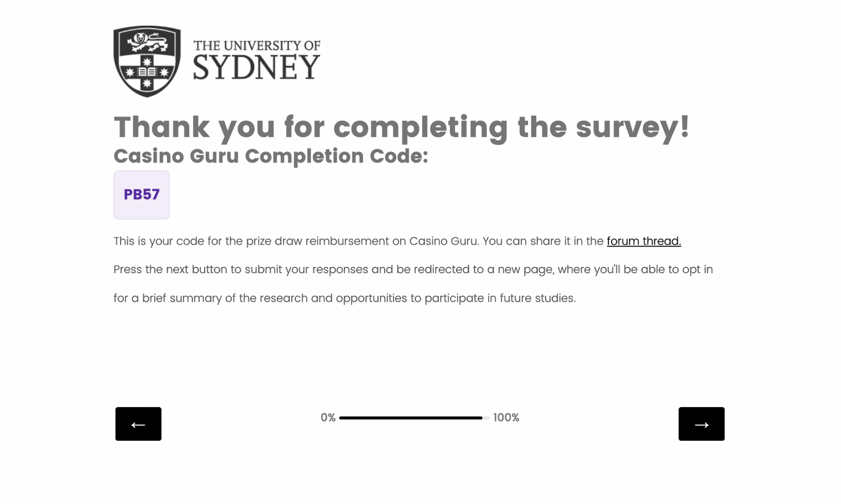Image resolution: width=841 pixels, height=504 pixels.
Task: Click the PB57 completion code box
Action: (141, 195)
